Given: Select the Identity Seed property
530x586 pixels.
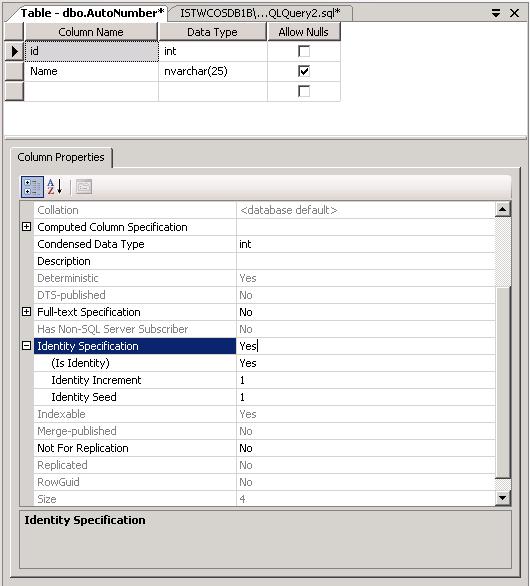Looking at the screenshot, I should 135,397.
